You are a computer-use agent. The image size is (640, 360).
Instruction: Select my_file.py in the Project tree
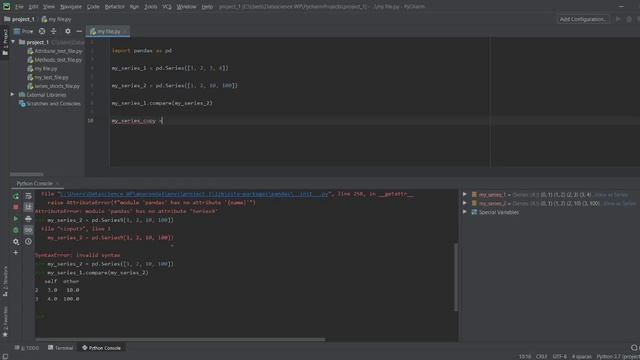pyautogui.click(x=42, y=69)
